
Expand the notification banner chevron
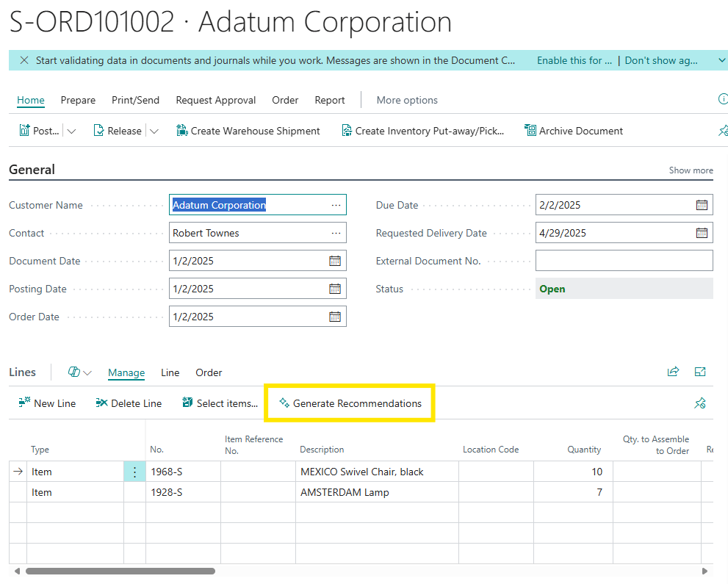coord(721,60)
